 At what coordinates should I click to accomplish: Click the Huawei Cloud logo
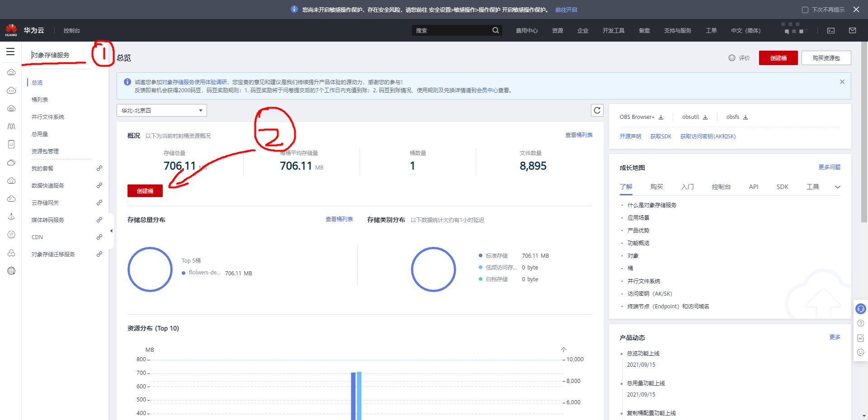(x=11, y=30)
